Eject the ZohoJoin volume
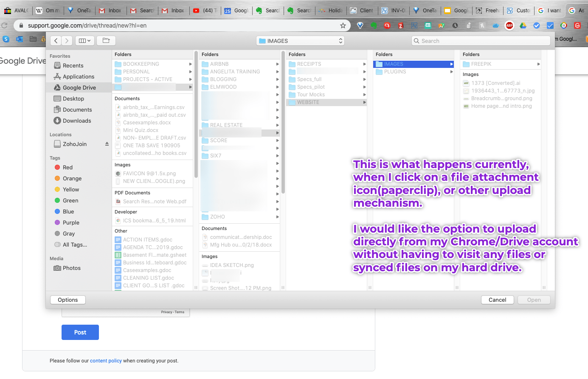 coord(106,144)
